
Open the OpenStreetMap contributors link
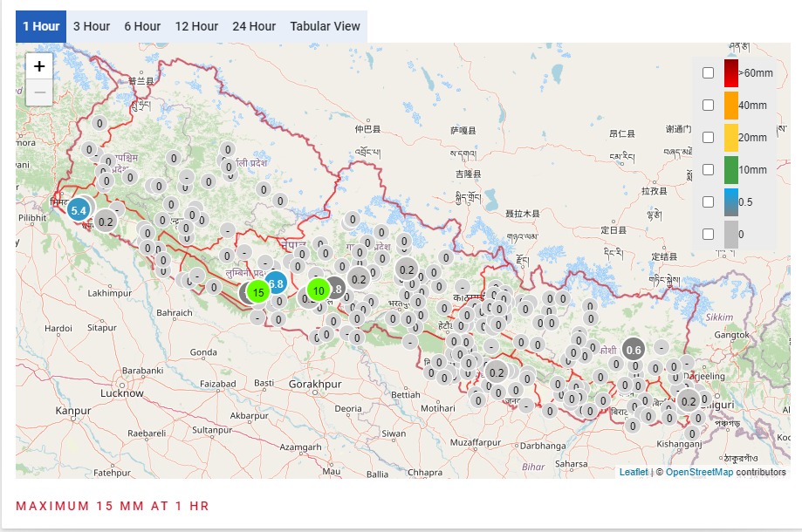[x=699, y=472]
